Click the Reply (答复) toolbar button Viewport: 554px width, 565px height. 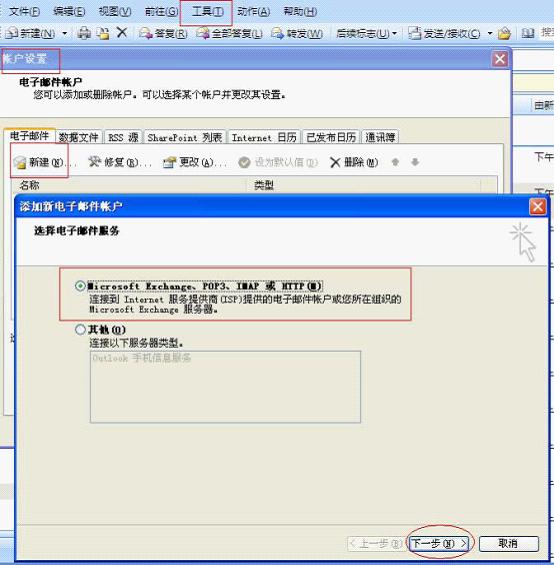click(164, 34)
